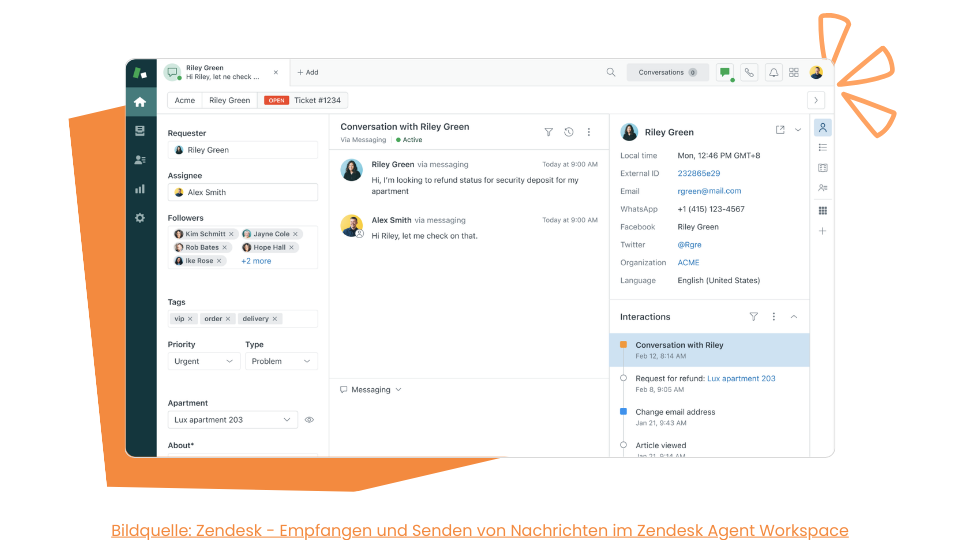The height and width of the screenshot is (540, 960).
Task: Select the Riley Green breadcrumb tab
Action: pos(230,100)
